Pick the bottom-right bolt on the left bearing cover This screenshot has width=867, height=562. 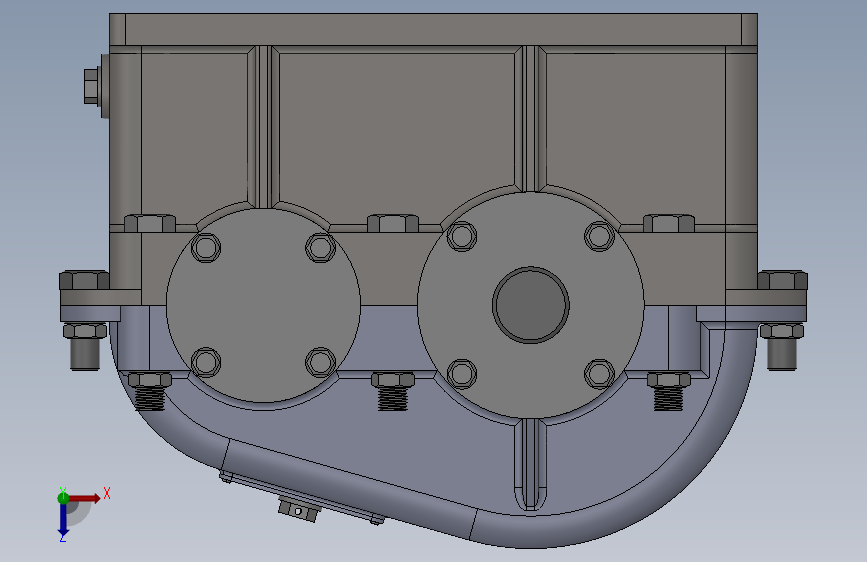[320, 363]
